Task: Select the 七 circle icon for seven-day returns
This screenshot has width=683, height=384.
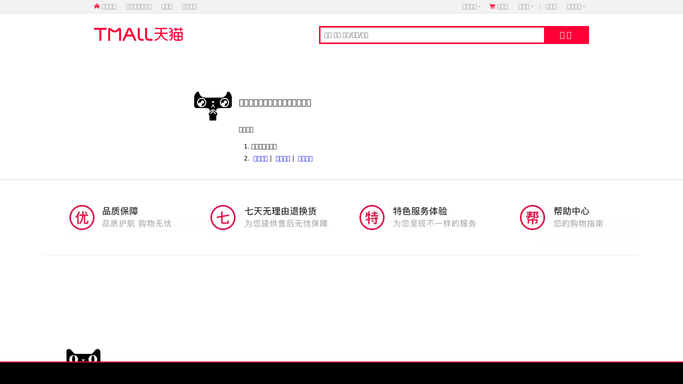Action: pyautogui.click(x=223, y=217)
